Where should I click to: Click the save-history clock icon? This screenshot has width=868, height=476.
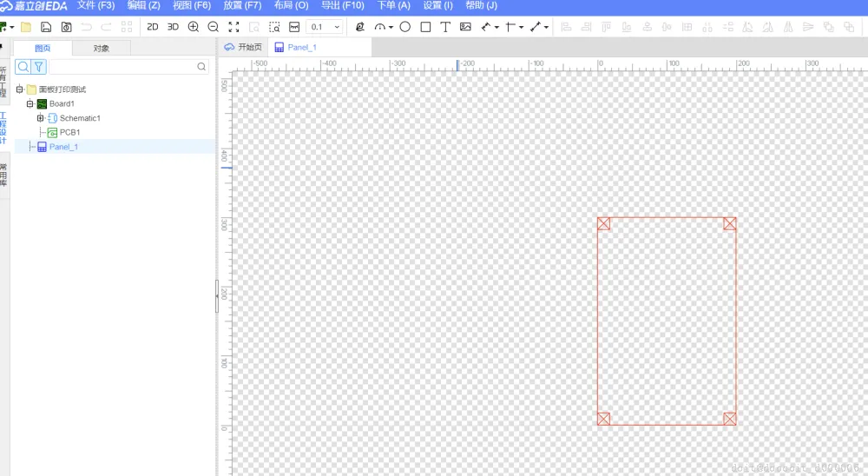click(x=67, y=27)
